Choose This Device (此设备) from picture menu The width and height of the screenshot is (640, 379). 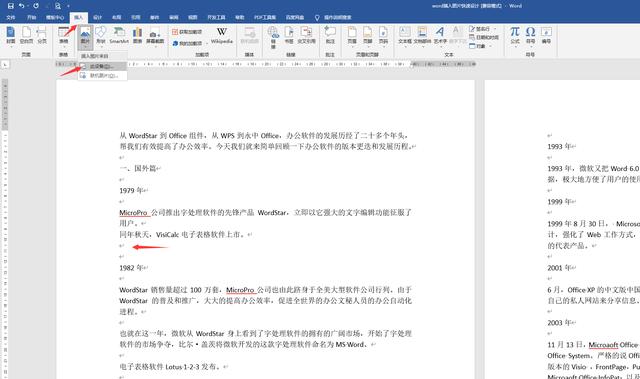click(x=102, y=66)
